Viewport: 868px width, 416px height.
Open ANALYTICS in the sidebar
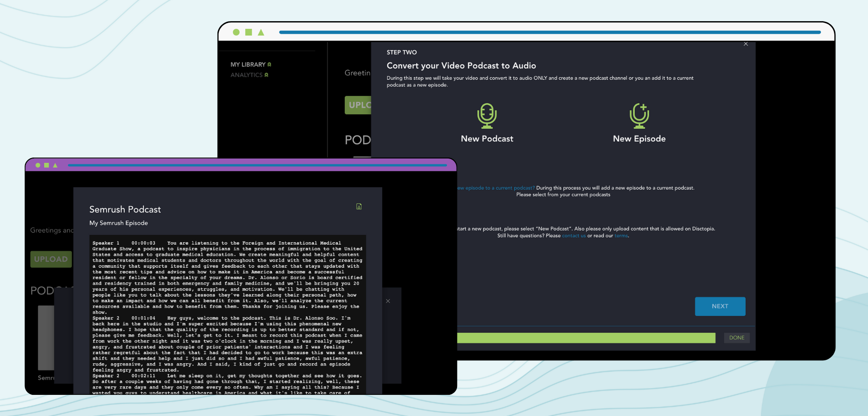pyautogui.click(x=246, y=75)
